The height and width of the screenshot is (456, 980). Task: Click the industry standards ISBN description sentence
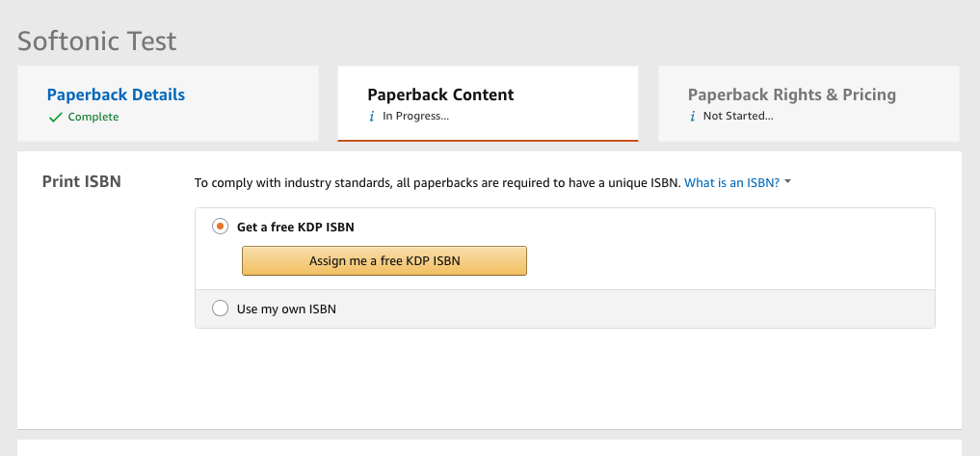[x=437, y=182]
